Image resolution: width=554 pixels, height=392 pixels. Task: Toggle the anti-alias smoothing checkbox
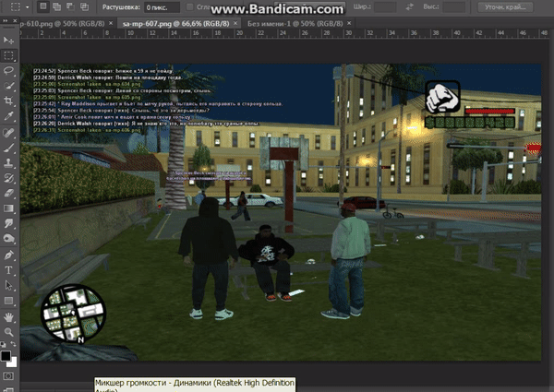(190, 6)
